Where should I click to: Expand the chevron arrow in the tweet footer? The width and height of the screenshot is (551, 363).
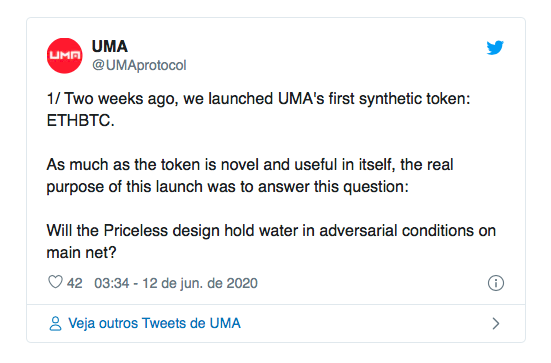pyautogui.click(x=495, y=324)
